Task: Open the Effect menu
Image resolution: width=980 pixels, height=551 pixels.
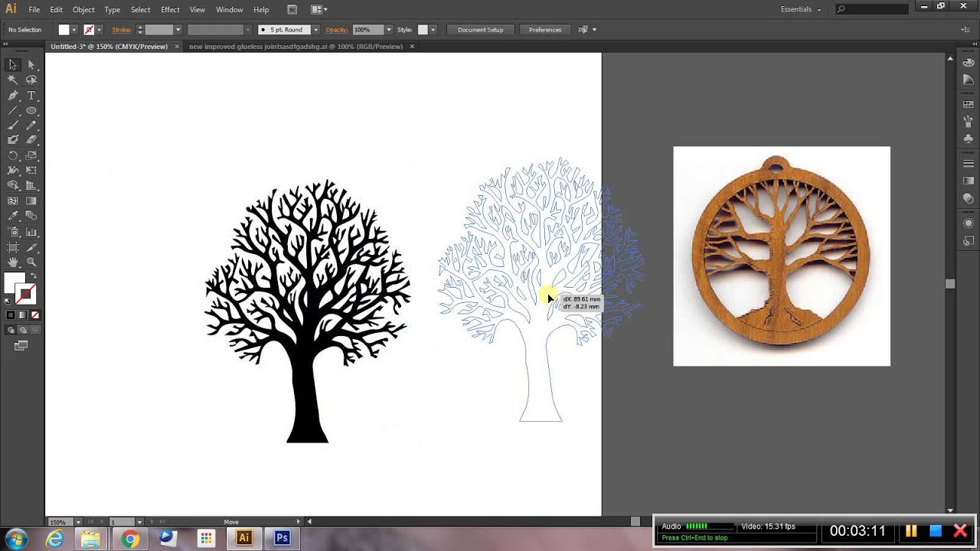Action: point(170,10)
